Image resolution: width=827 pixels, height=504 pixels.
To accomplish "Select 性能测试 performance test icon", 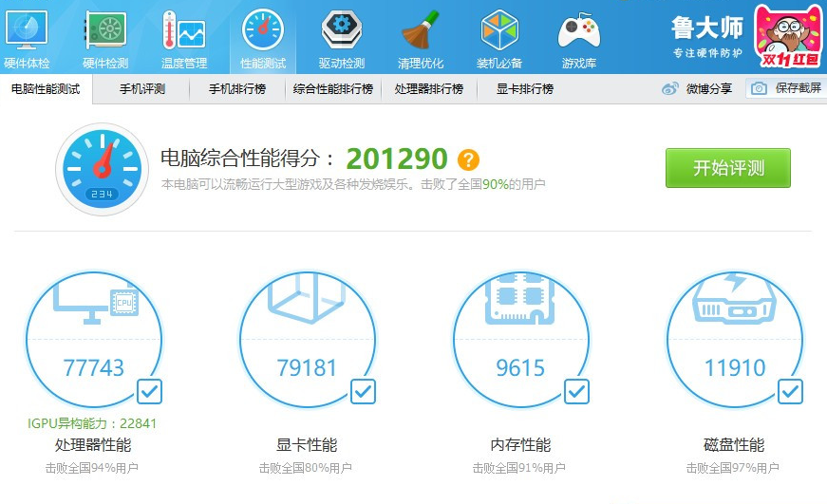I will coord(263,40).
